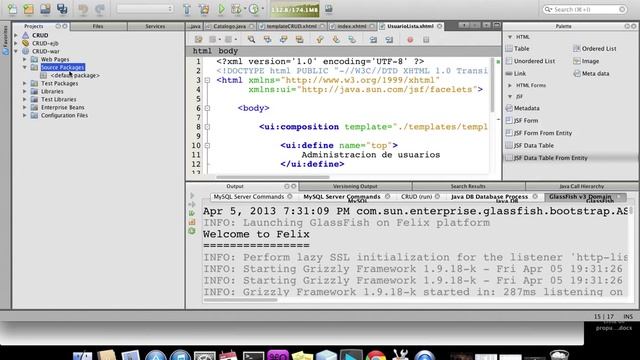
Task: Fold ui:define block on line 10
Action: pos(207,146)
